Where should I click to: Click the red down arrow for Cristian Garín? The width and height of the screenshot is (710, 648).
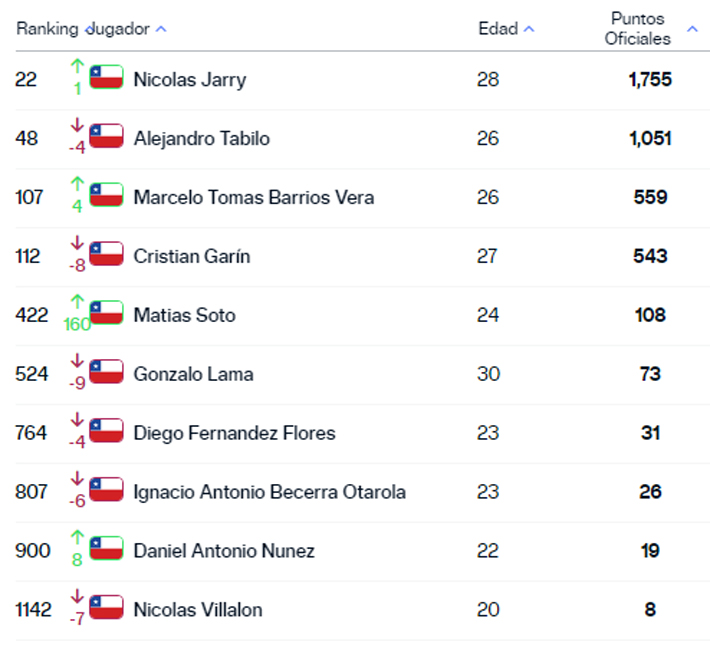click(77, 242)
